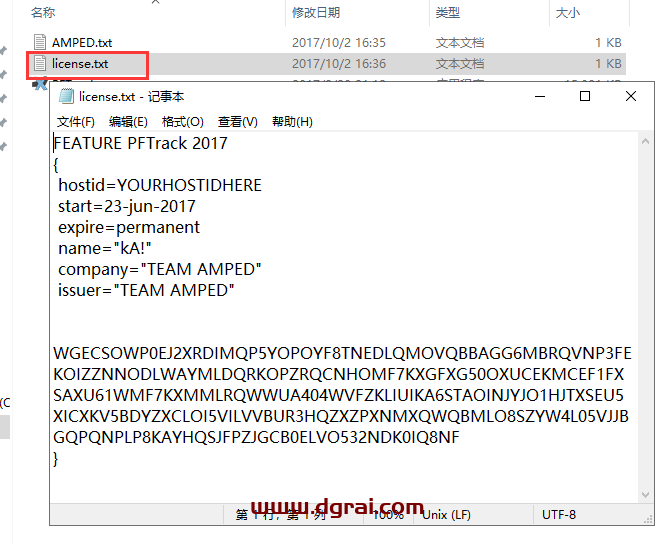Click the Notepad scrollbar down arrow
The image size is (671, 544).
[x=645, y=494]
